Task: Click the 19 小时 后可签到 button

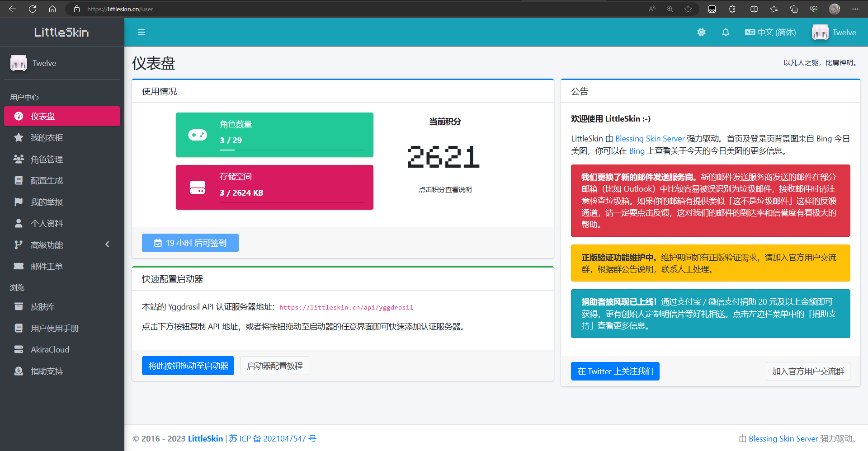Action: coord(190,243)
